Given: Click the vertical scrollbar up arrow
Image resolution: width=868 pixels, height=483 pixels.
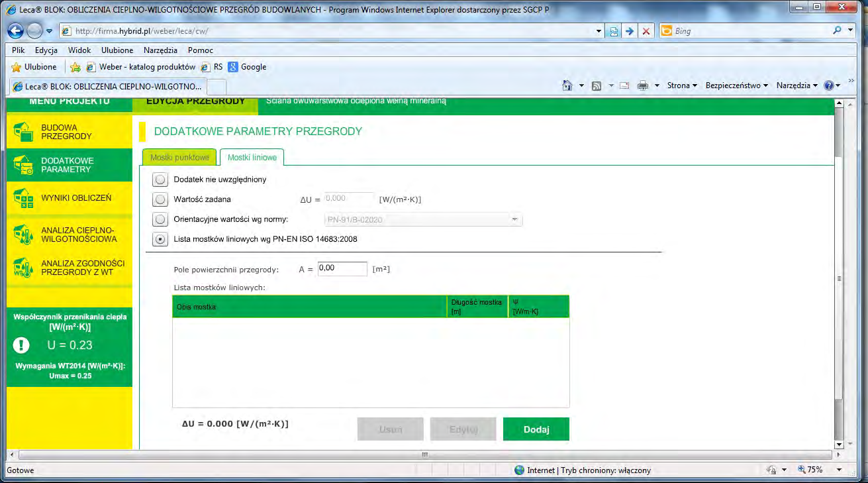Looking at the screenshot, I should (840, 104).
